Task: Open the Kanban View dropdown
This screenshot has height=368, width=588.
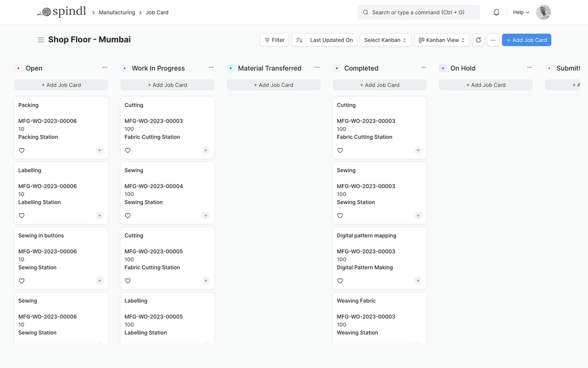Action: pos(442,40)
